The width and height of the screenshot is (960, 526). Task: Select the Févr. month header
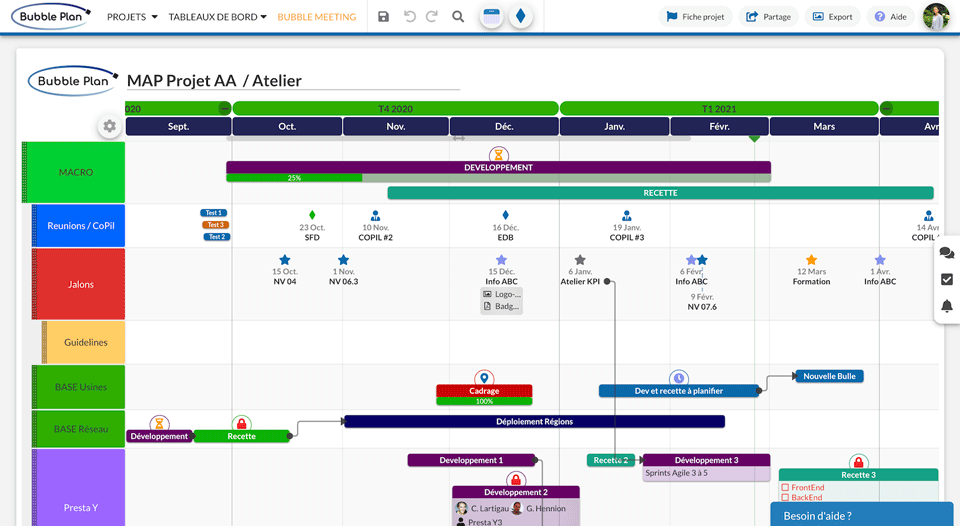[719, 126]
